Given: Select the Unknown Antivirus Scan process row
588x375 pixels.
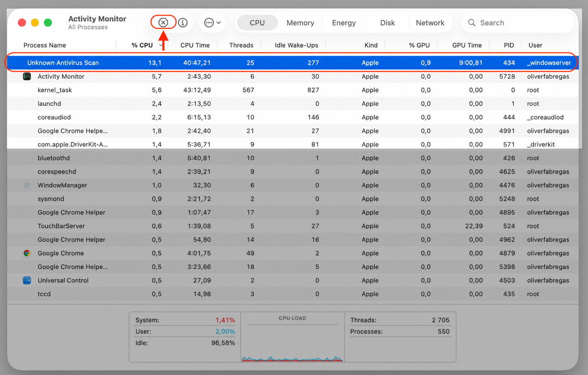Looking at the screenshot, I should (x=293, y=63).
